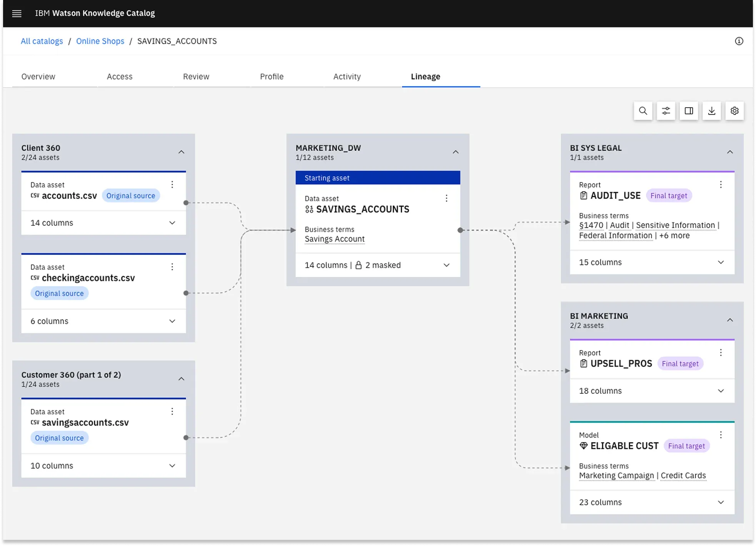Open the Savings Account business term

point(335,239)
